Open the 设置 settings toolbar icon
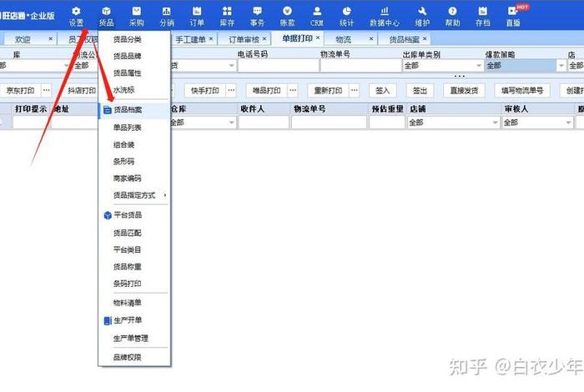This screenshot has height=392, width=584. pos(77,17)
